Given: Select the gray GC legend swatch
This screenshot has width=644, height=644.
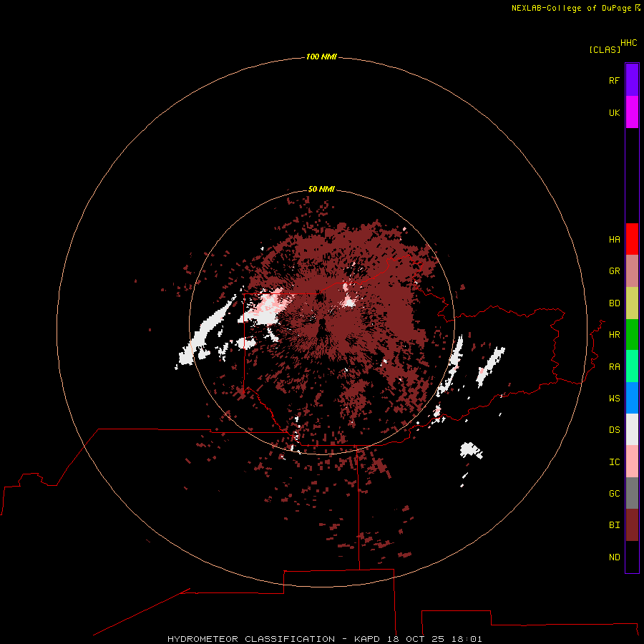Looking at the screenshot, I should pos(632,493).
